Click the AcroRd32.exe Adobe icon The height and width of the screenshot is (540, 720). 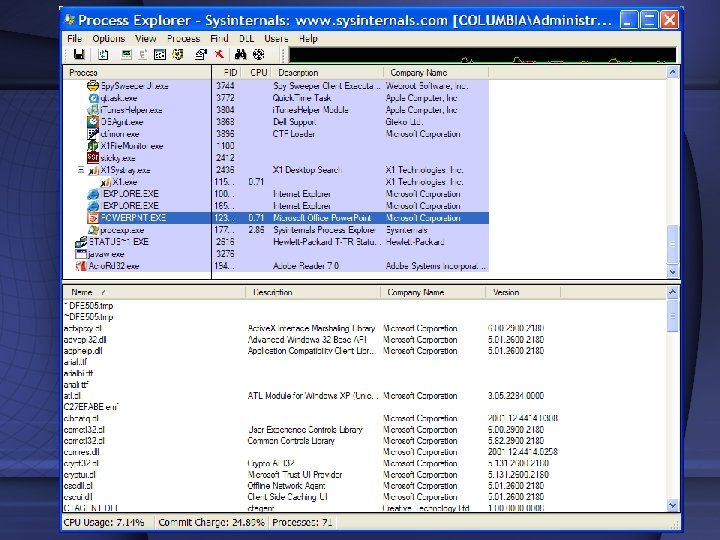(x=81, y=265)
